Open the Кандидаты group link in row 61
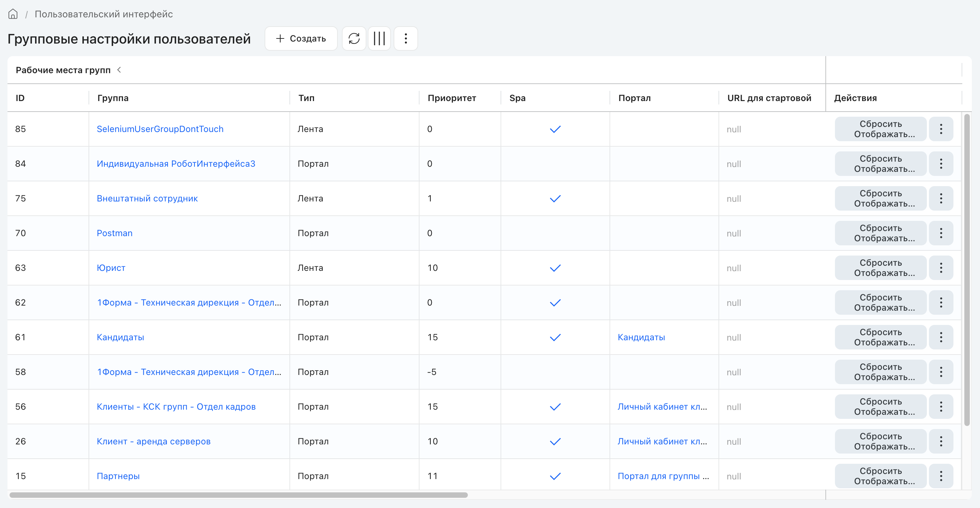 [x=120, y=337]
